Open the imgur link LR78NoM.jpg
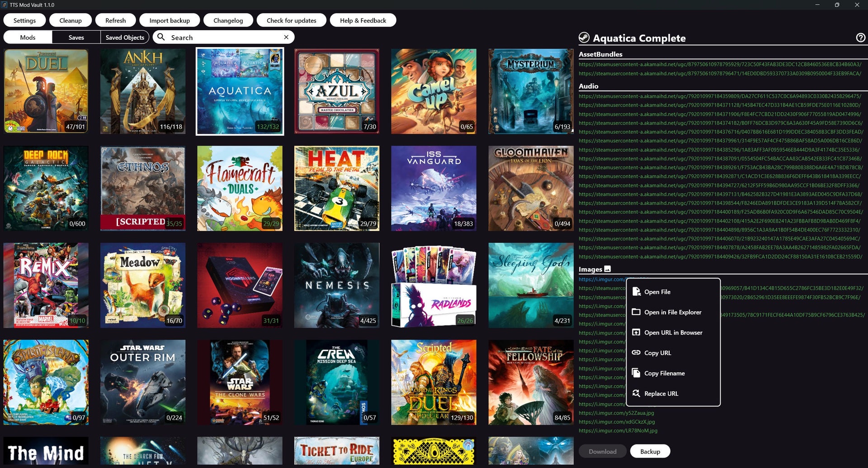Image resolution: width=868 pixels, height=468 pixels. coord(618,430)
